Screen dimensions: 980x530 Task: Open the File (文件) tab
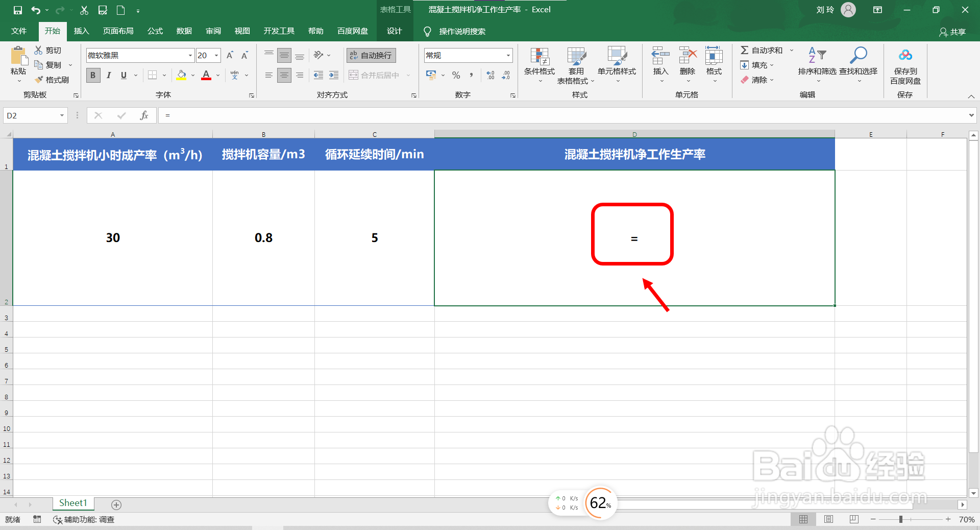[19, 31]
